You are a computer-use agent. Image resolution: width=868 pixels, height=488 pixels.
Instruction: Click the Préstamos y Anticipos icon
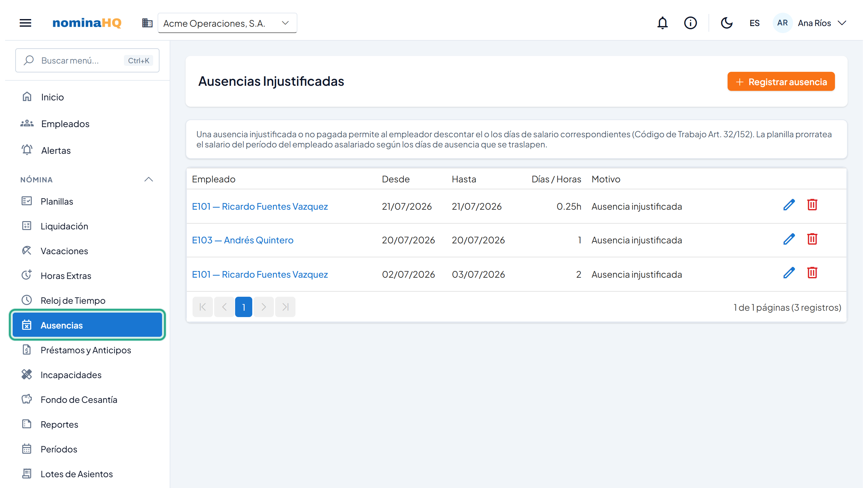point(27,350)
